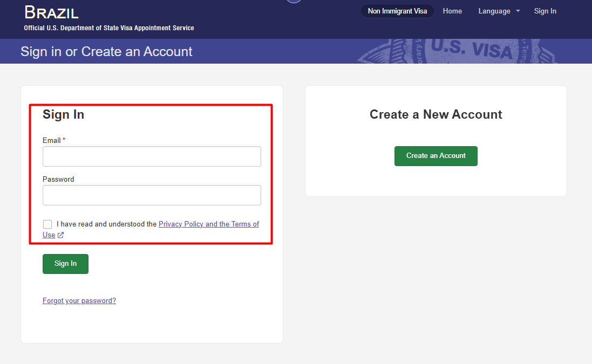Focus the Email input field

[x=152, y=156]
